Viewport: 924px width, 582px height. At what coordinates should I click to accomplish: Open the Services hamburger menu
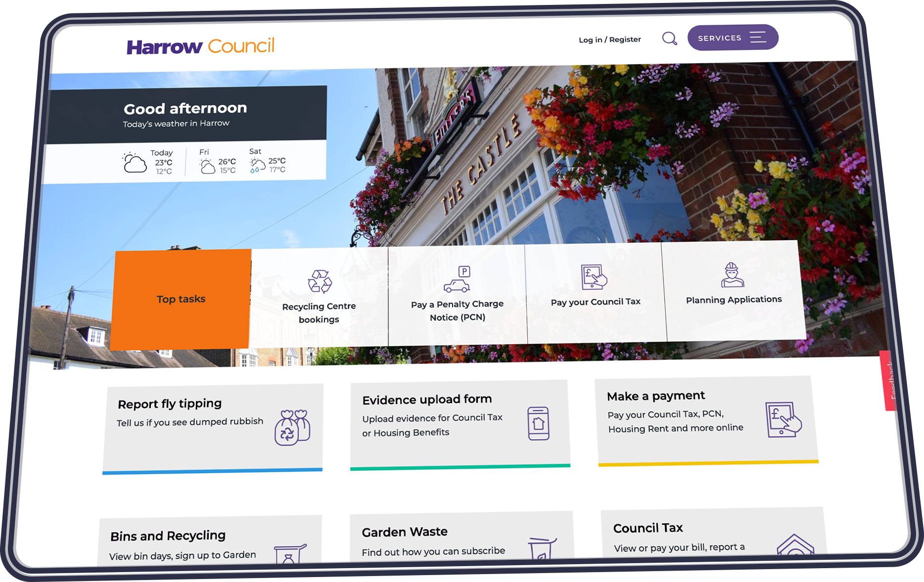tap(732, 38)
